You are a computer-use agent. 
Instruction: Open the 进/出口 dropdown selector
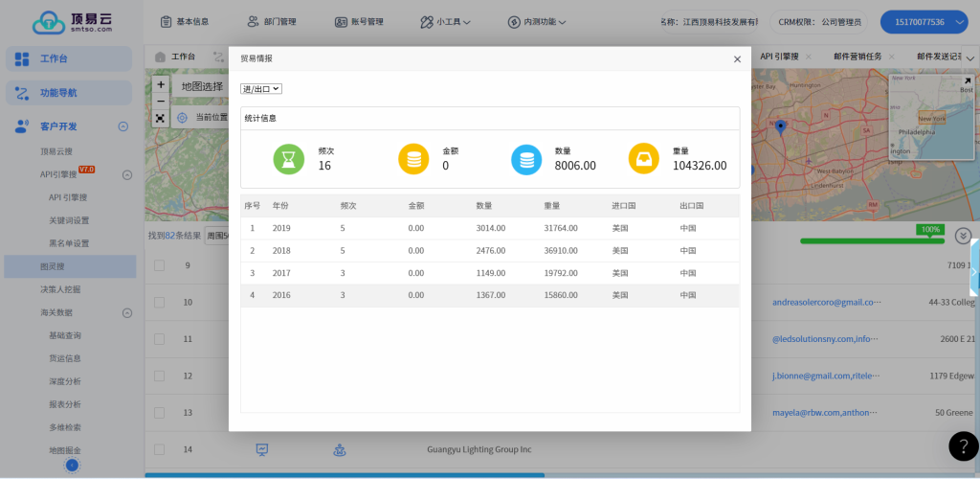261,88
